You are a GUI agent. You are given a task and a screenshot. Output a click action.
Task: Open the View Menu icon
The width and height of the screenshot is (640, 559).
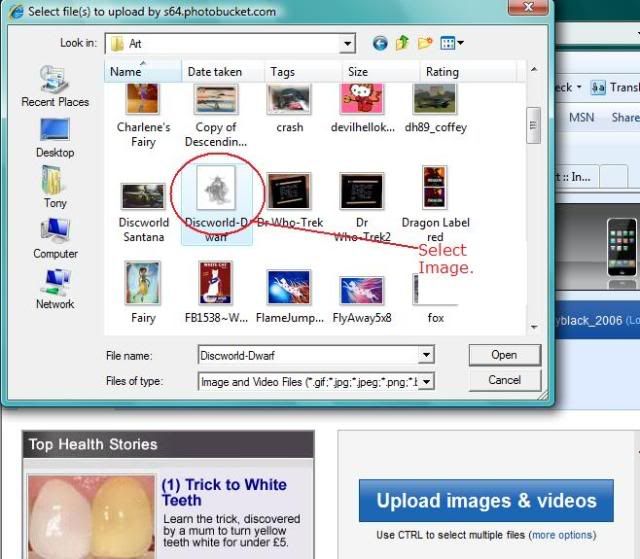452,44
